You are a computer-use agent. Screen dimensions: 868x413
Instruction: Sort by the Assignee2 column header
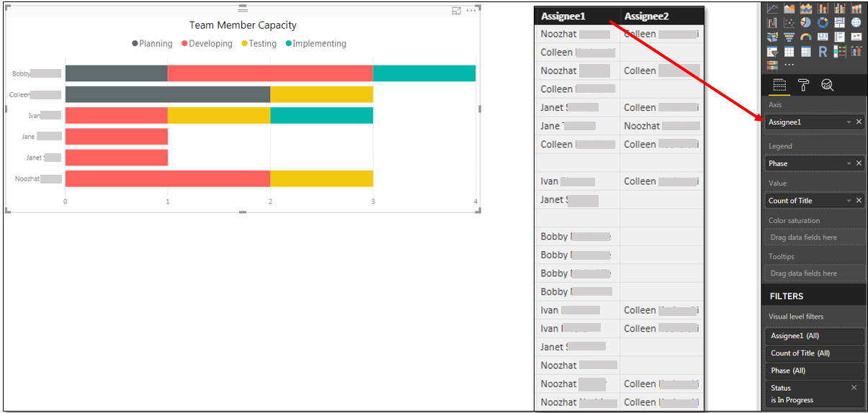point(662,16)
